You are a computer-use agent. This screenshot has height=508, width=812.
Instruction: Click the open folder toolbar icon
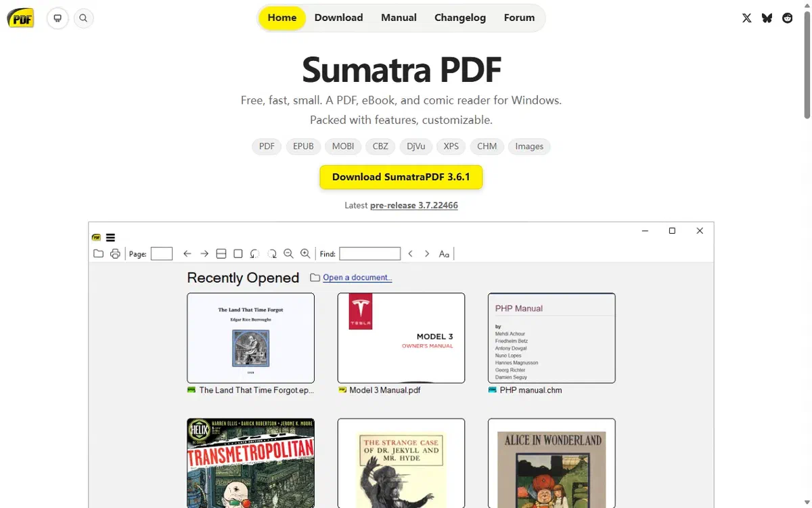[98, 253]
